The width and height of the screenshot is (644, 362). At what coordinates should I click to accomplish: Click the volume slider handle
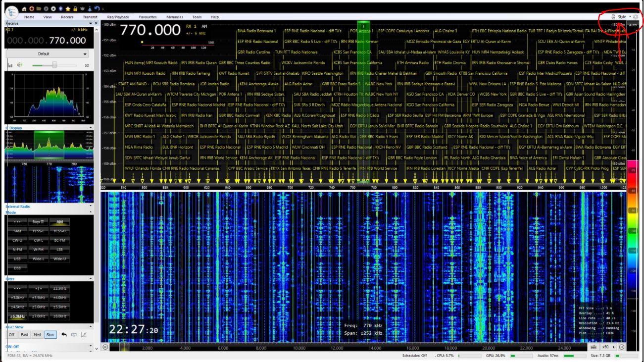tap(54, 65)
